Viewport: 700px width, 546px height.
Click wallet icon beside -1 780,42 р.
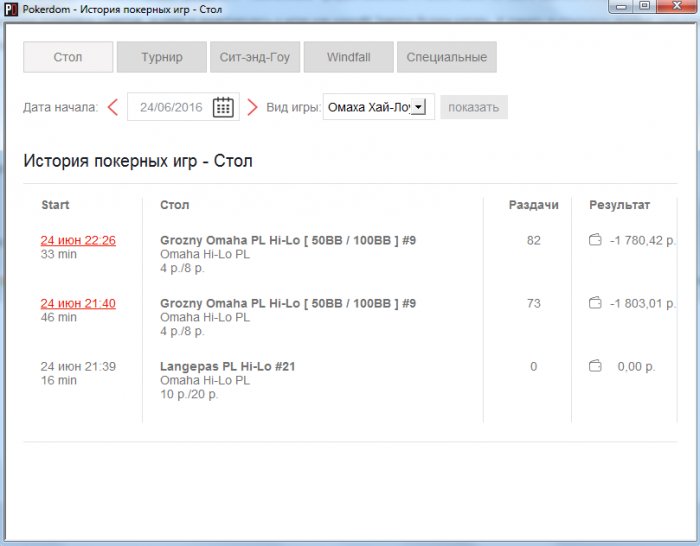click(x=595, y=240)
